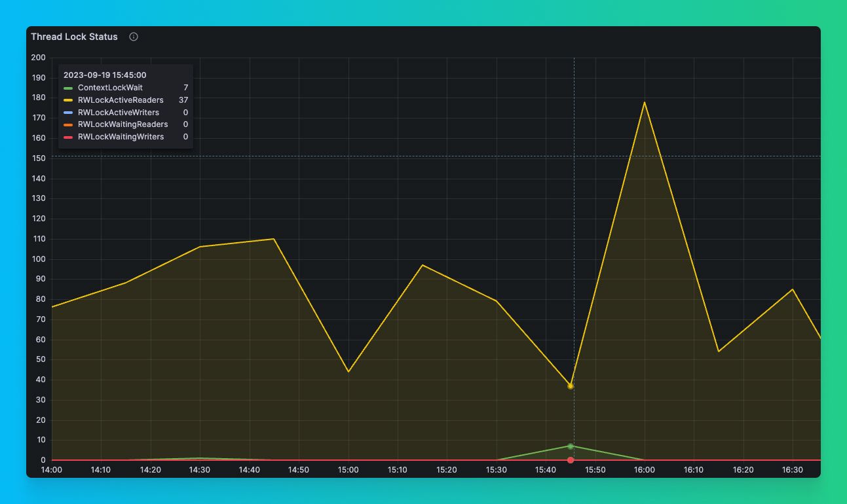847x504 pixels.
Task: Click the orange RWLockWaitingReaders color swatch
Action: pyautogui.click(x=68, y=124)
